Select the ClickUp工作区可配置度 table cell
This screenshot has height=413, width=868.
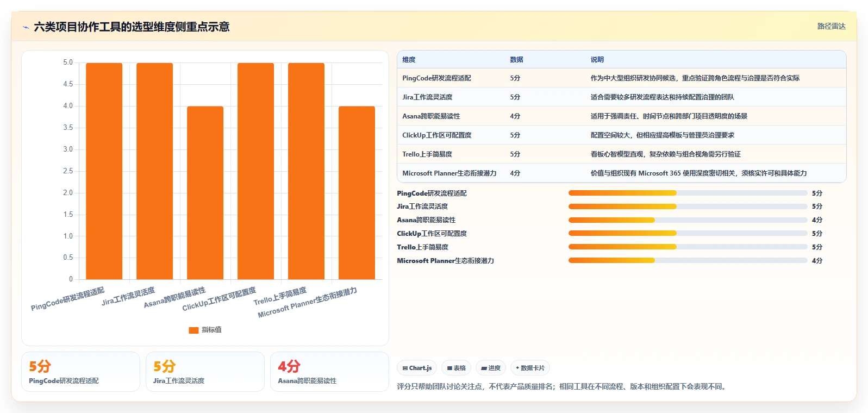(437, 135)
